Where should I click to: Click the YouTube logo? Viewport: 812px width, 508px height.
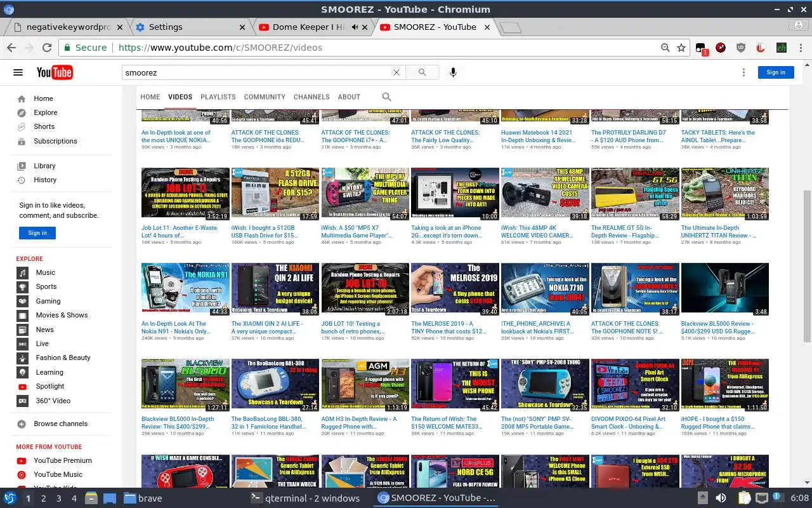55,72
